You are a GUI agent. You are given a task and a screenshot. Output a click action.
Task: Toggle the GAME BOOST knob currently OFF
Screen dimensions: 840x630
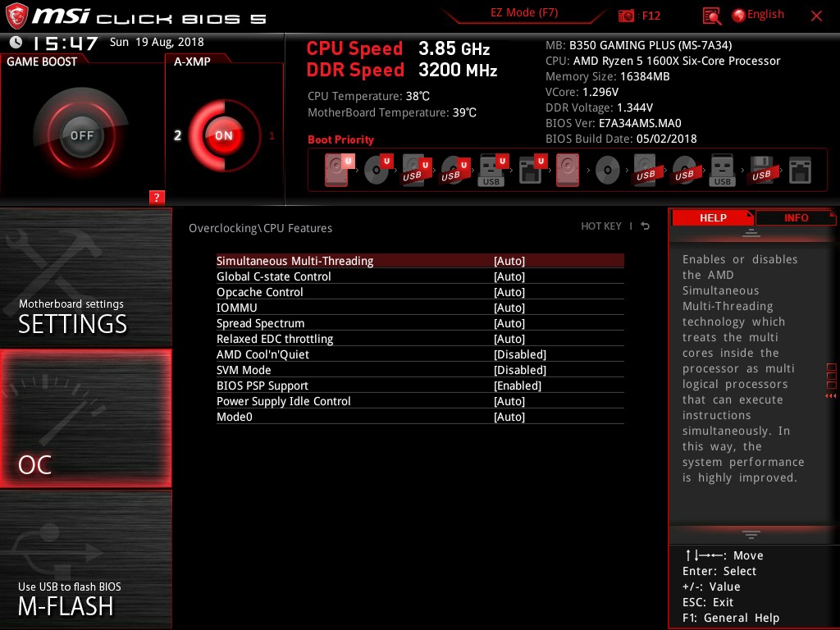pyautogui.click(x=81, y=135)
